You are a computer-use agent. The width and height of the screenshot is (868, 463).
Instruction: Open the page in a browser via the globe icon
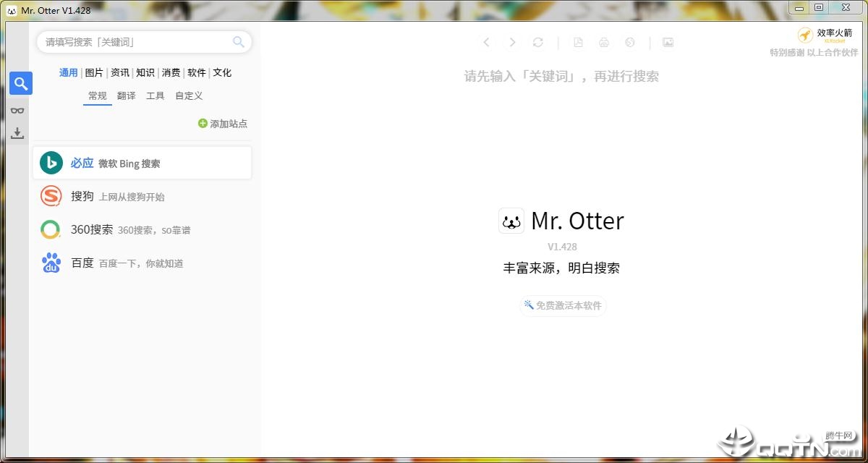[630, 43]
